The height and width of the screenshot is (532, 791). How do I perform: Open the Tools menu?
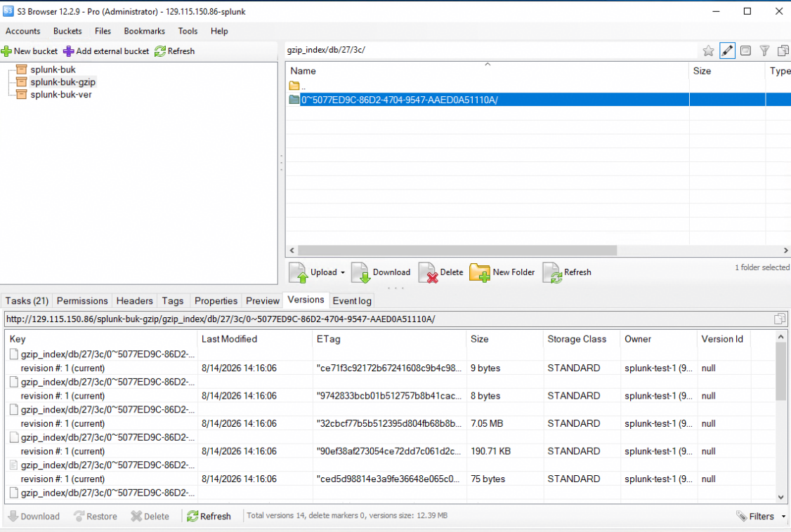click(188, 32)
